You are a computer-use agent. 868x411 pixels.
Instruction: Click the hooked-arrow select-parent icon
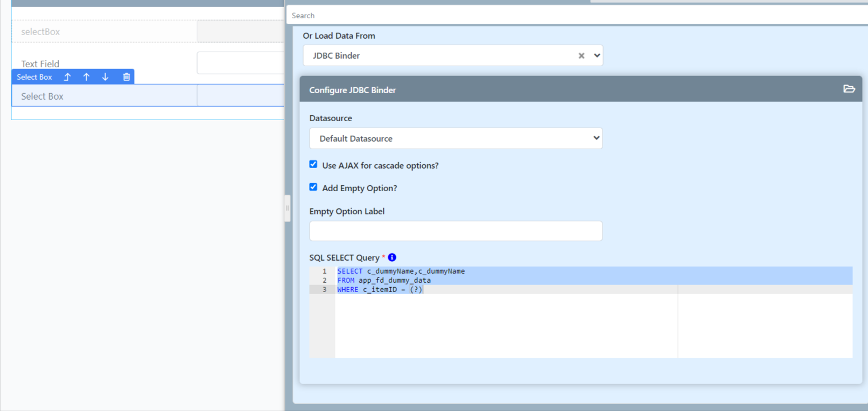[x=67, y=77]
